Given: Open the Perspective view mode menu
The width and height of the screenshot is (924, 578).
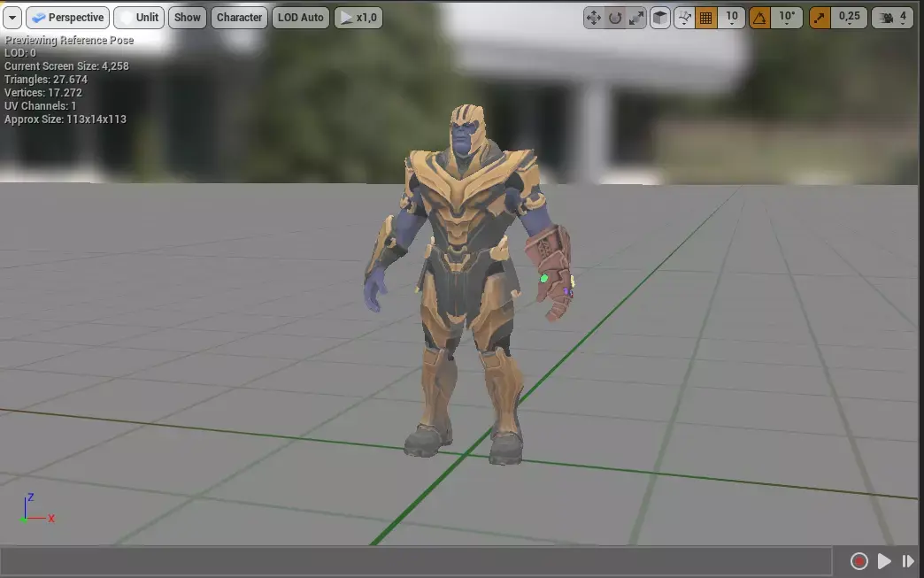Looking at the screenshot, I should pyautogui.click(x=68, y=18).
